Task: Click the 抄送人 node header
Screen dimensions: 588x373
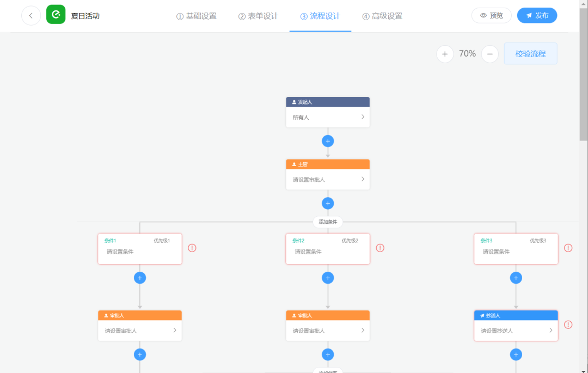Action: pos(516,316)
